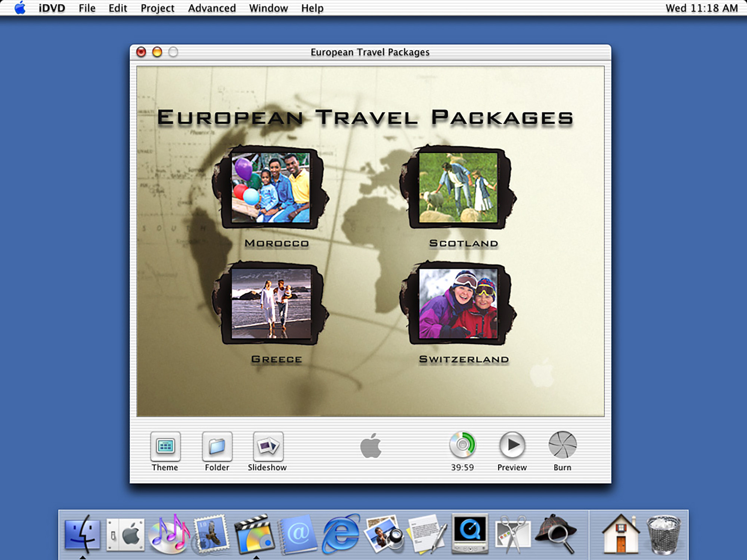Viewport: 747px width, 560px height.
Task: Launch QuickTime Player from the Dock
Action: coord(470,533)
